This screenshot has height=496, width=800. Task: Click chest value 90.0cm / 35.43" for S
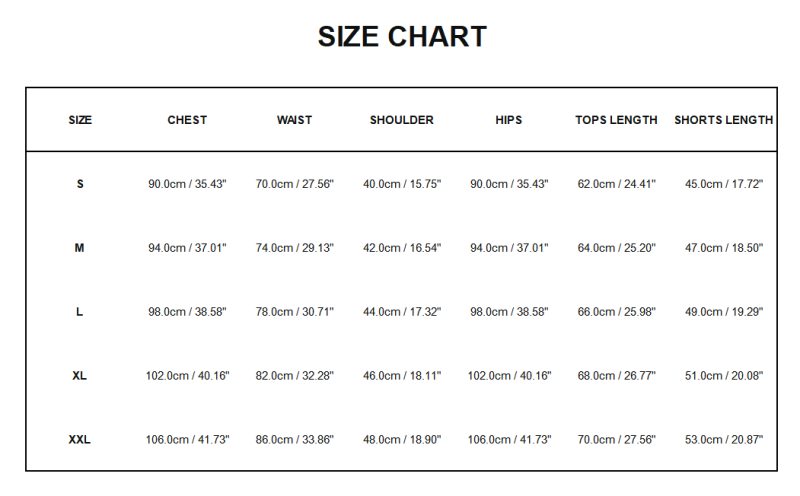click(187, 184)
